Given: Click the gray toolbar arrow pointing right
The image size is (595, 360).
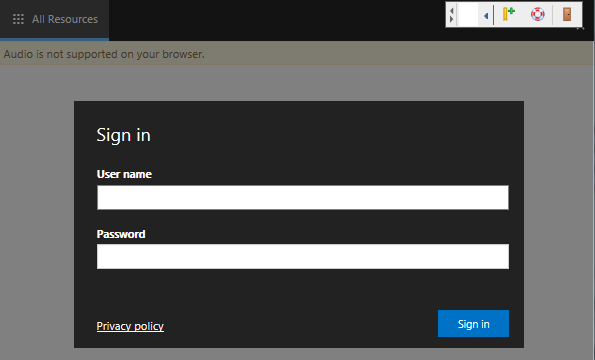Looking at the screenshot, I should pyautogui.click(x=452, y=19).
